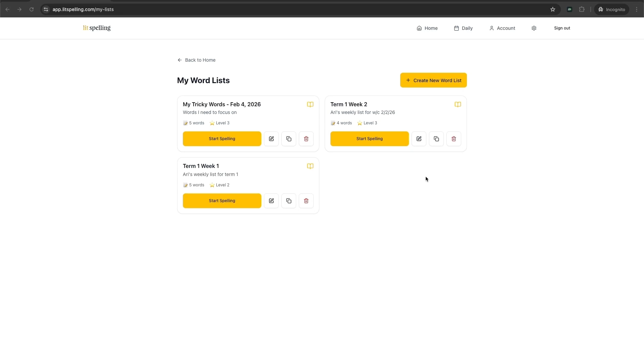Edit the Term 1 Week 2 list
This screenshot has width=644, height=362.
[419, 139]
